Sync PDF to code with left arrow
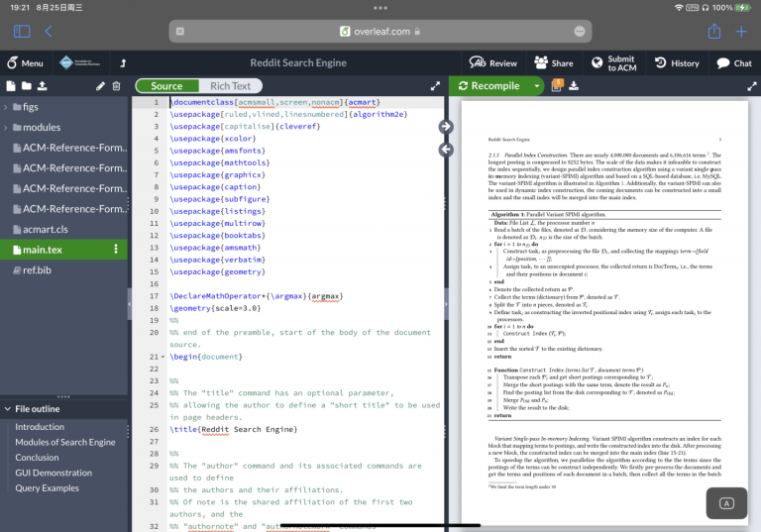Screen dimensions: 761x532 (x=445, y=149)
